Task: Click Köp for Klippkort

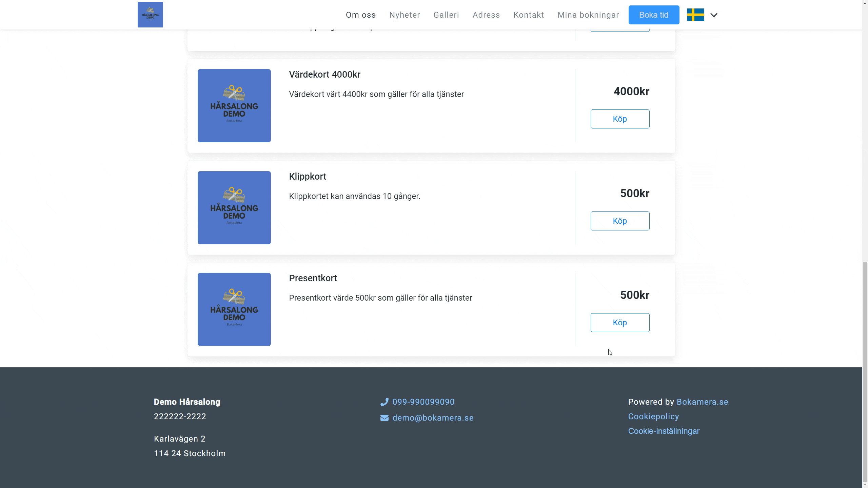Action: coord(620,221)
